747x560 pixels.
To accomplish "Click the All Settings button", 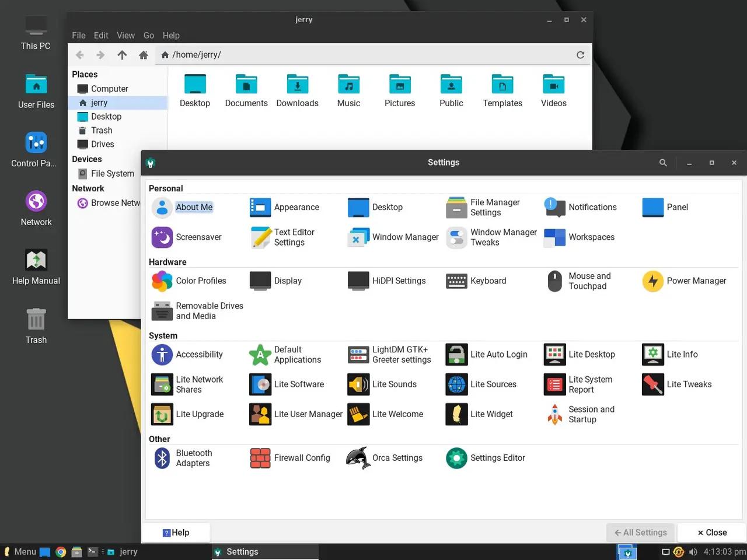I will click(640, 532).
